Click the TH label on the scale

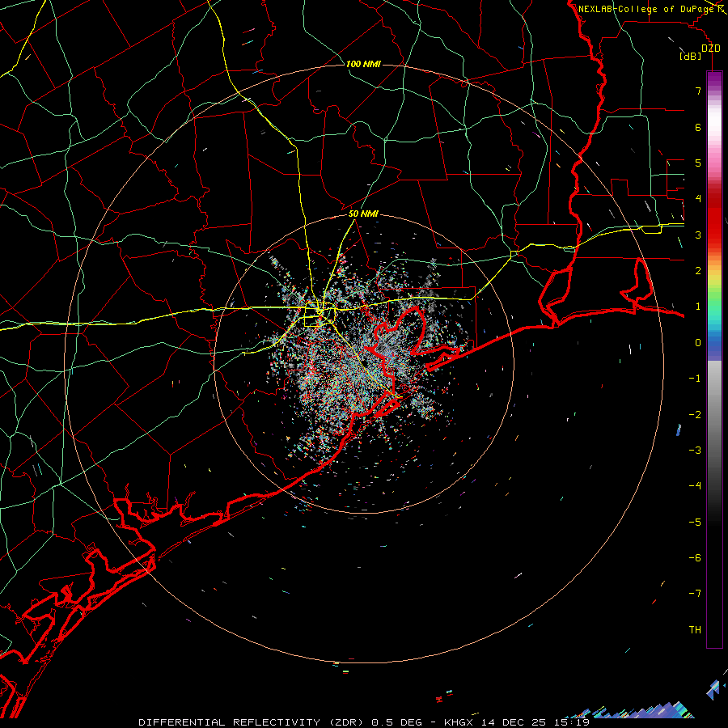[x=695, y=630]
